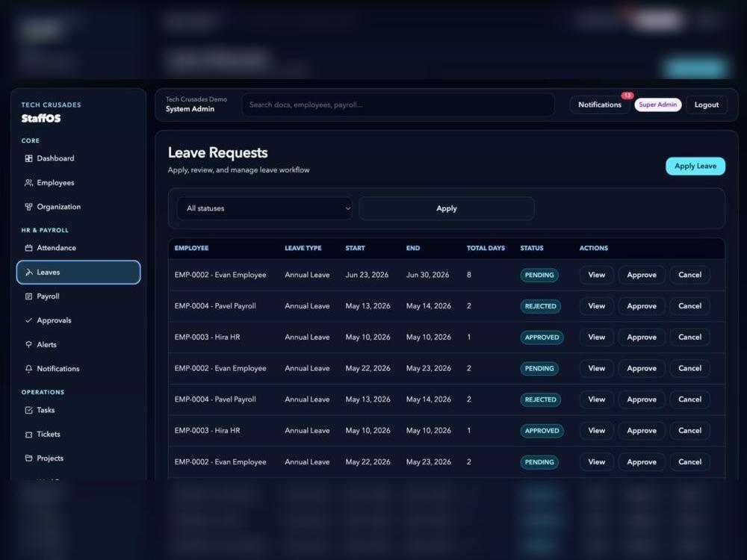Focus the search docs, employees, payroll field
The image size is (747, 560).
(398, 105)
